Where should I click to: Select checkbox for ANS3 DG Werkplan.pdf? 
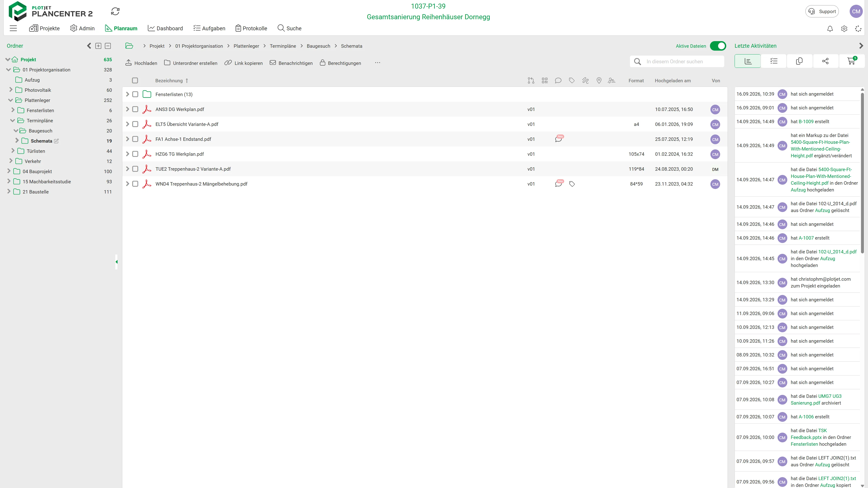pyautogui.click(x=135, y=109)
